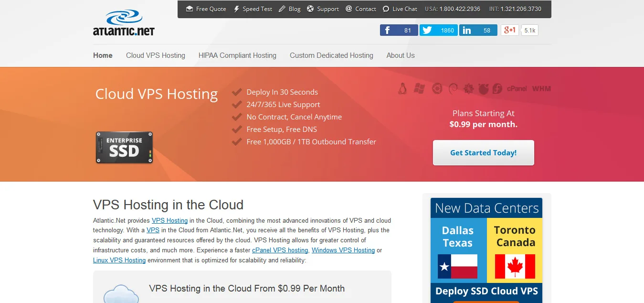
Task: Click the Linux penguin icon
Action: click(x=402, y=88)
